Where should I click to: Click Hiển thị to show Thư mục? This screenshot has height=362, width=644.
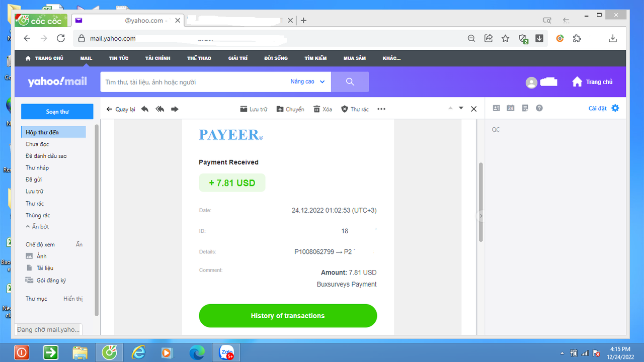tap(73, 299)
